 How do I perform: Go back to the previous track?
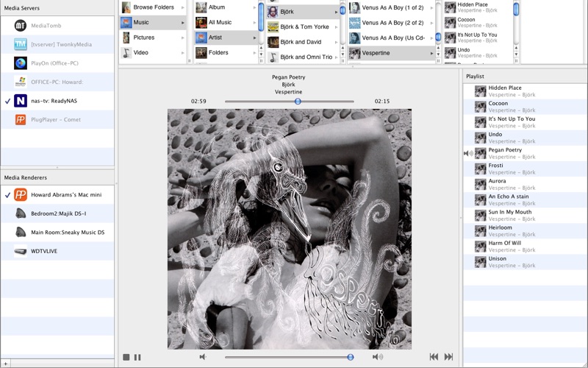click(434, 357)
